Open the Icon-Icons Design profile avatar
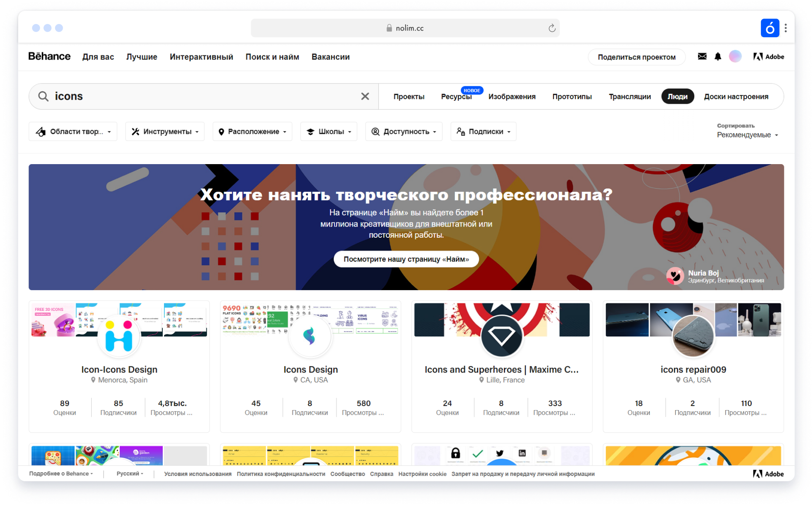The image size is (812, 506). click(x=119, y=336)
